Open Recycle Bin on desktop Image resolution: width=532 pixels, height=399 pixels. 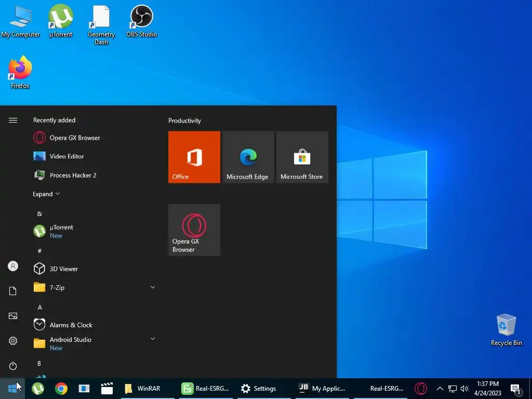(506, 330)
